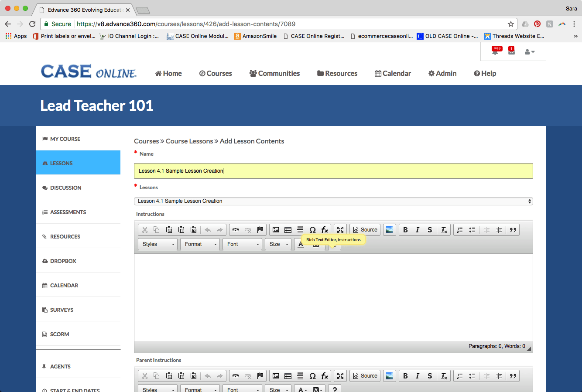The width and height of the screenshot is (582, 392).
Task: Click the anchor flag icon in Instructions editor
Action: click(x=260, y=230)
